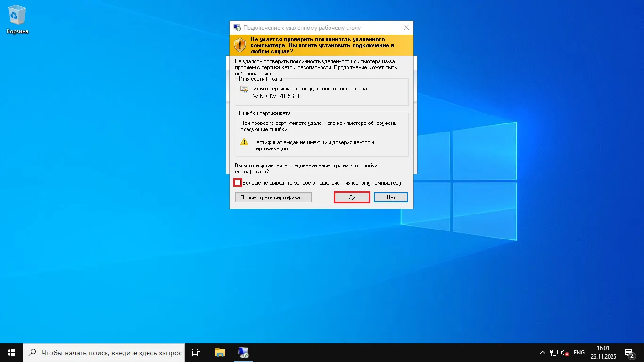This screenshot has height=362, width=644.
Task: Open Action Center showing 2 notifications
Action: pos(629,352)
